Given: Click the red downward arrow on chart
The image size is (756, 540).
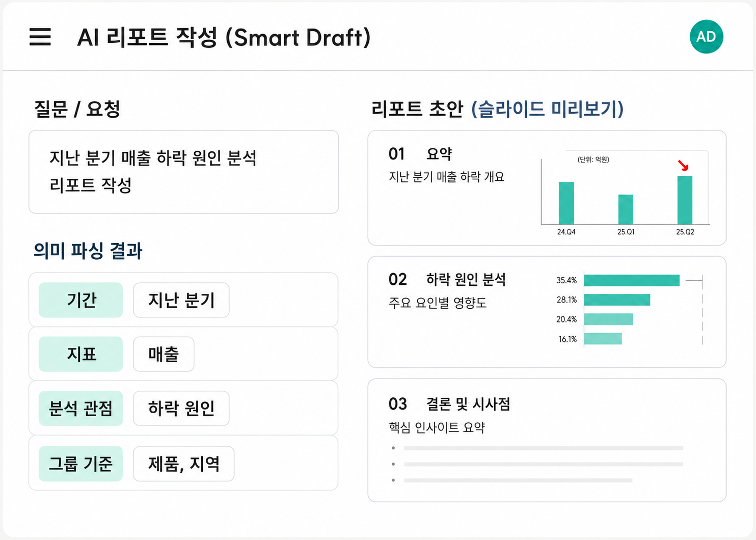Looking at the screenshot, I should click(x=683, y=166).
